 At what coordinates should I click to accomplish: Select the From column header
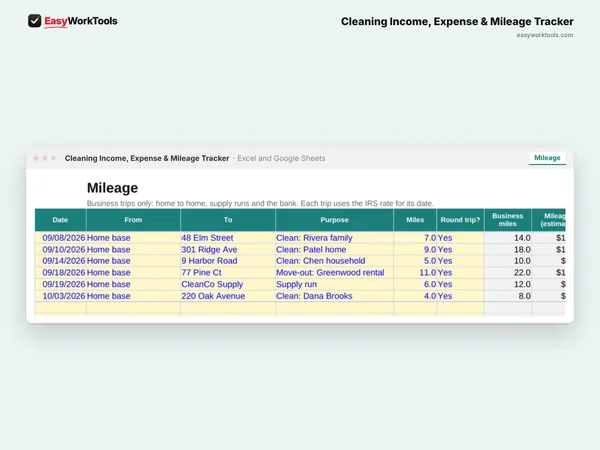pos(133,220)
